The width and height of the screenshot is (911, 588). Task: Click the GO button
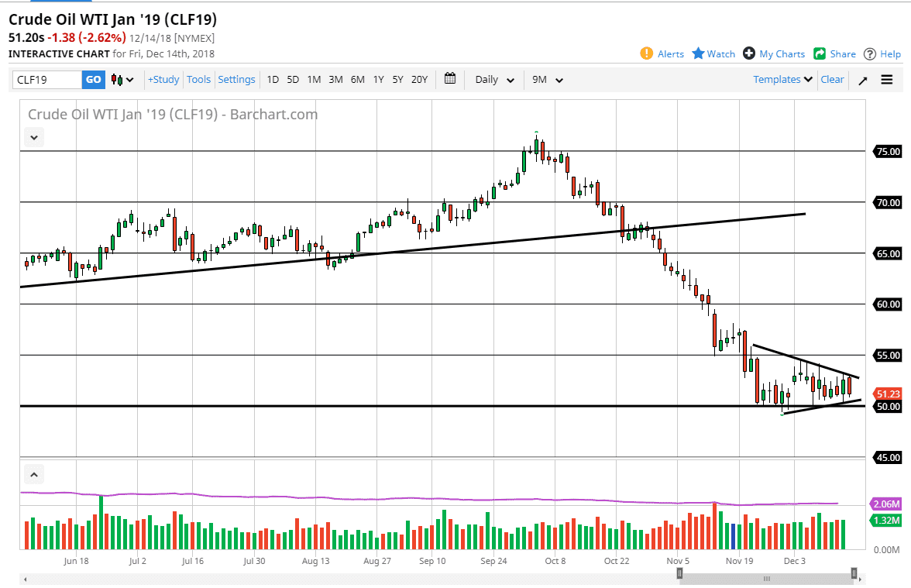pyautogui.click(x=93, y=79)
